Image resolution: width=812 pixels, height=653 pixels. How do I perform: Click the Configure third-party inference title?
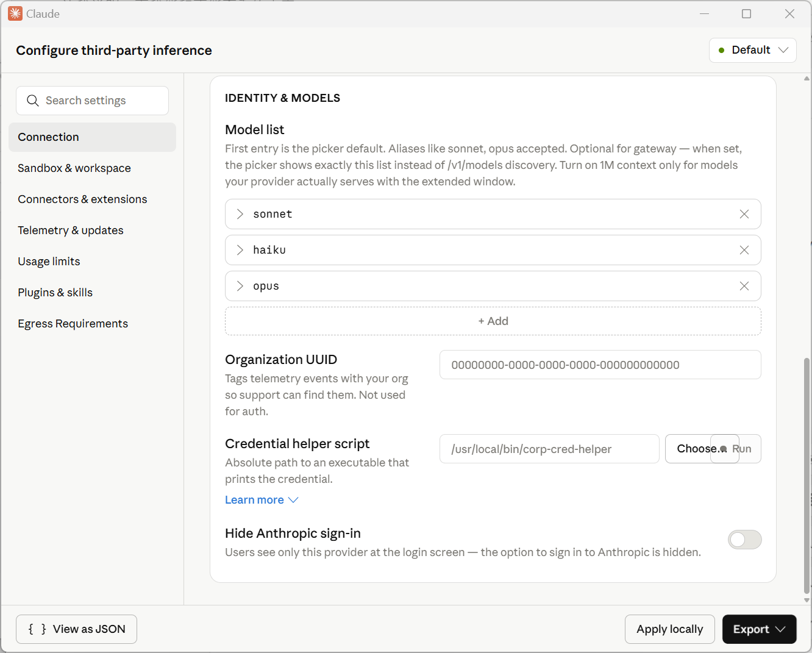(x=114, y=51)
